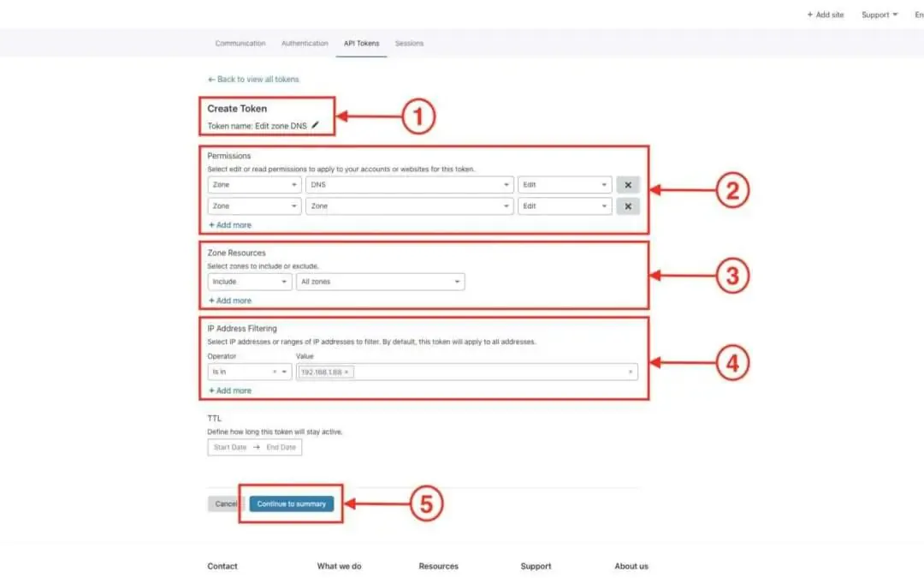924x578 pixels.
Task: Open the Communication tab
Action: 240,43
